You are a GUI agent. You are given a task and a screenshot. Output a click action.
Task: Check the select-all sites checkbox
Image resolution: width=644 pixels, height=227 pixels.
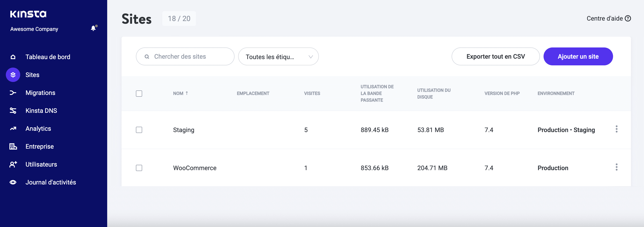139,93
